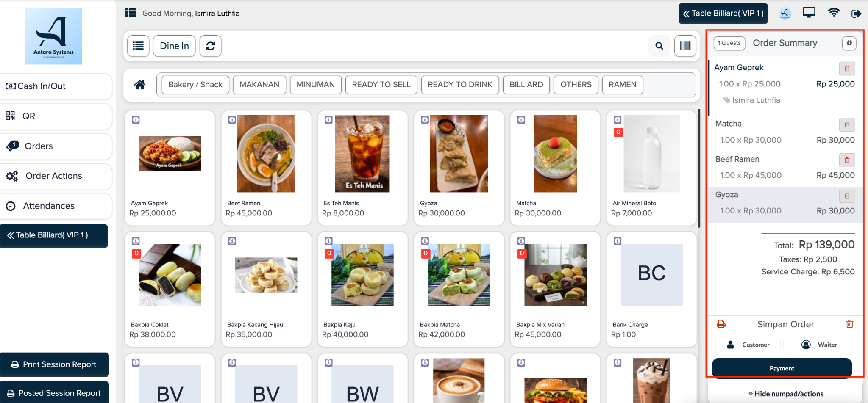Select the MINUMAN category
This screenshot has width=868, height=403.
pos(315,85)
